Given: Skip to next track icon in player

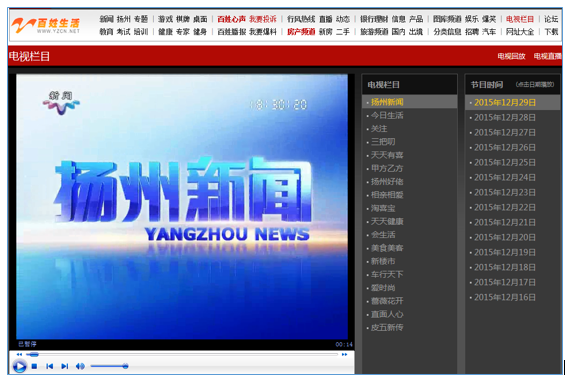Looking at the screenshot, I should point(65,366).
